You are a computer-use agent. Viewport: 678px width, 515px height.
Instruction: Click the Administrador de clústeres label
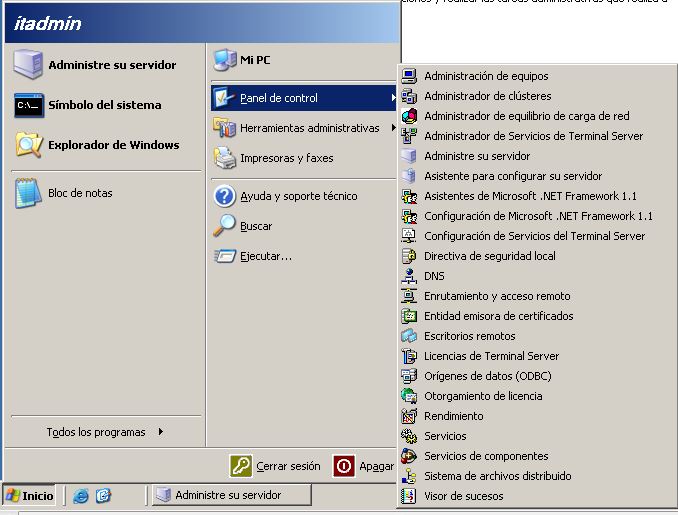point(488,96)
